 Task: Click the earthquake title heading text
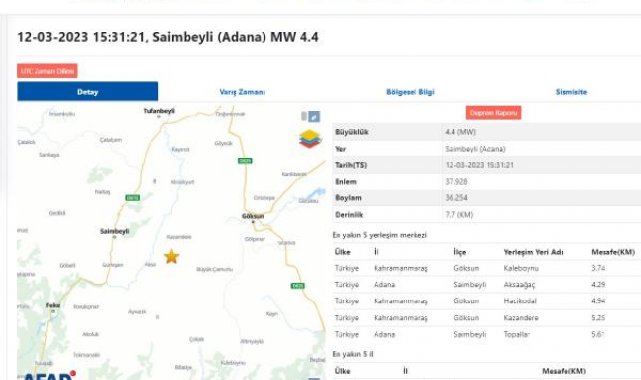[168, 37]
